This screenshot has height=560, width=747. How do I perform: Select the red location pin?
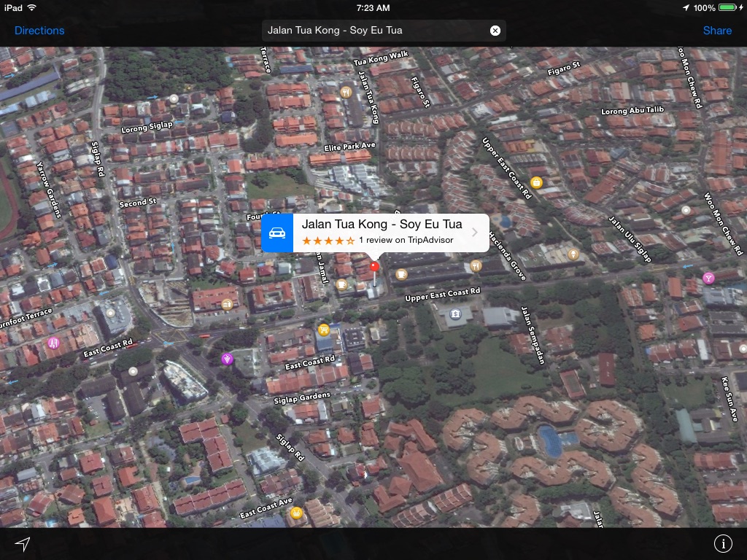click(x=375, y=268)
